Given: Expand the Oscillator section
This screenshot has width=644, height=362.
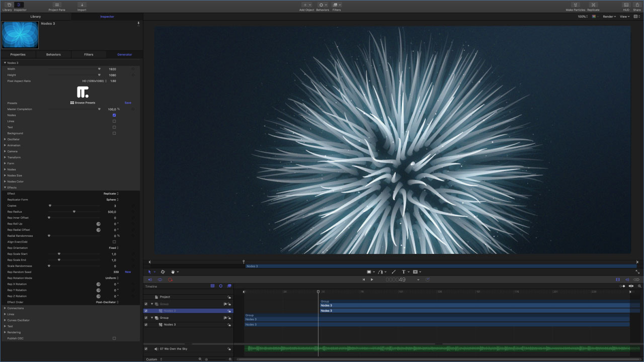Looking at the screenshot, I should (x=5, y=139).
